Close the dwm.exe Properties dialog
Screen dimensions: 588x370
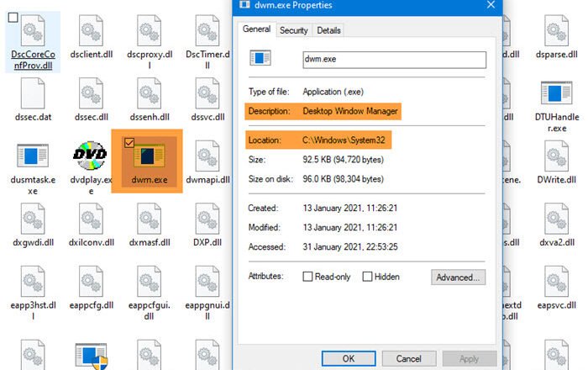pos(491,4)
